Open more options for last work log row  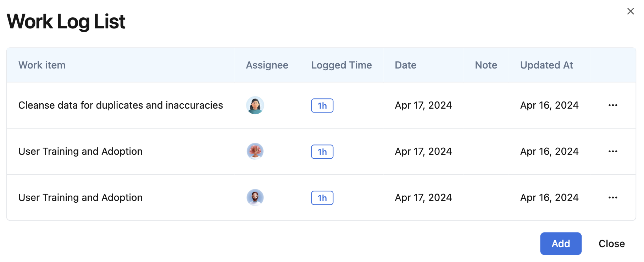(x=613, y=198)
